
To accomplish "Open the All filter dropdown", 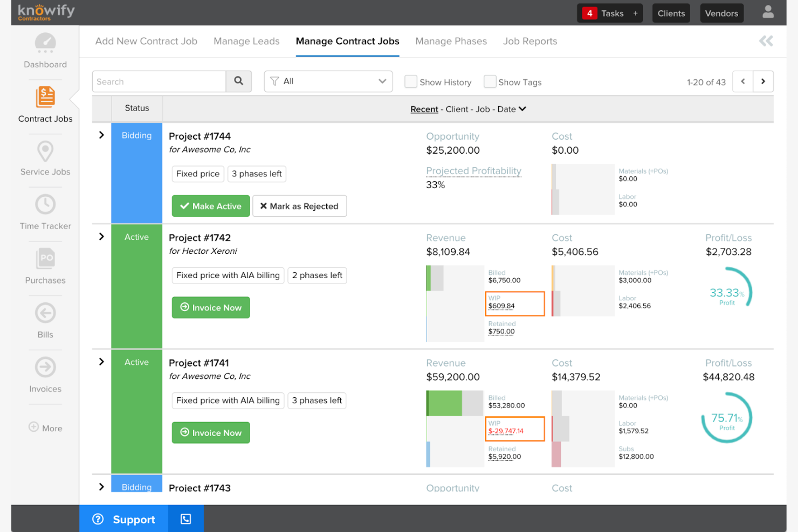I will pos(328,81).
